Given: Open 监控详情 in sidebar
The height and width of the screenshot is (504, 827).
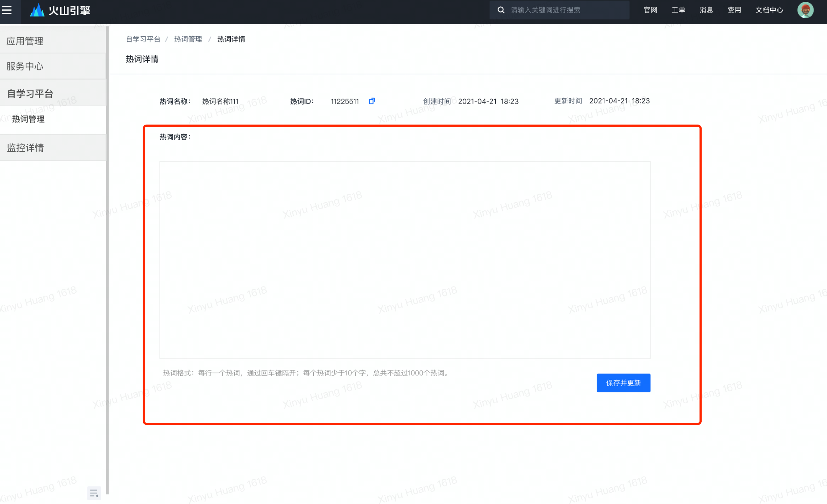Looking at the screenshot, I should click(26, 148).
